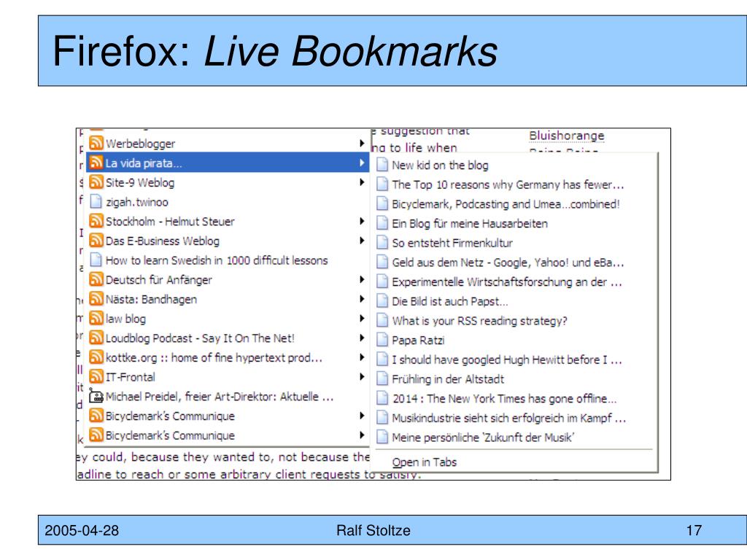Select the IT-Frontal label
The height and width of the screenshot is (560, 747).
130,377
